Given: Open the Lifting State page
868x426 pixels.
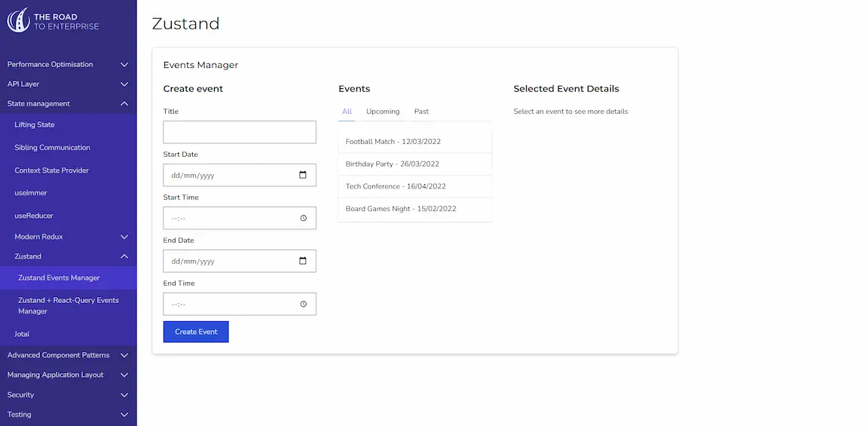Looking at the screenshot, I should click(35, 125).
